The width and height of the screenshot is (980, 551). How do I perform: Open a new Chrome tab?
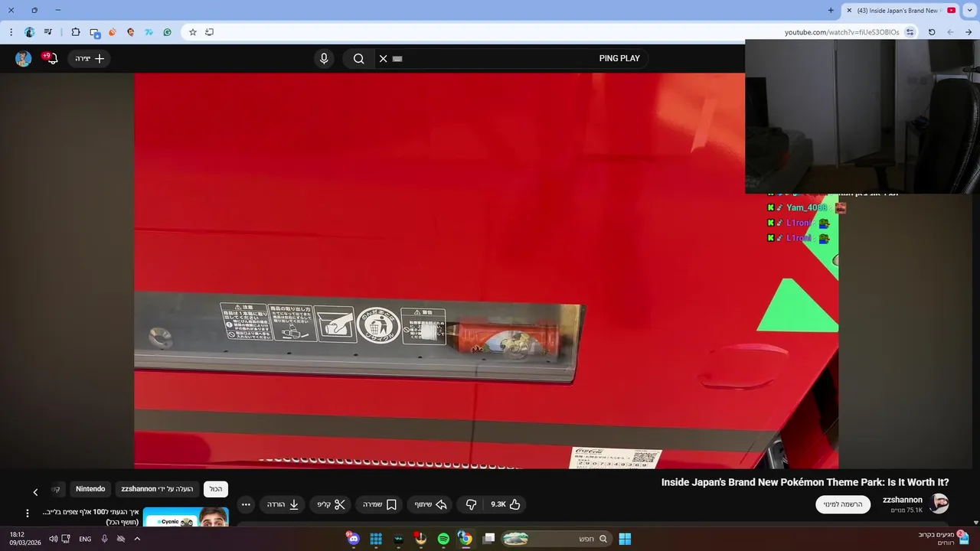831,11
